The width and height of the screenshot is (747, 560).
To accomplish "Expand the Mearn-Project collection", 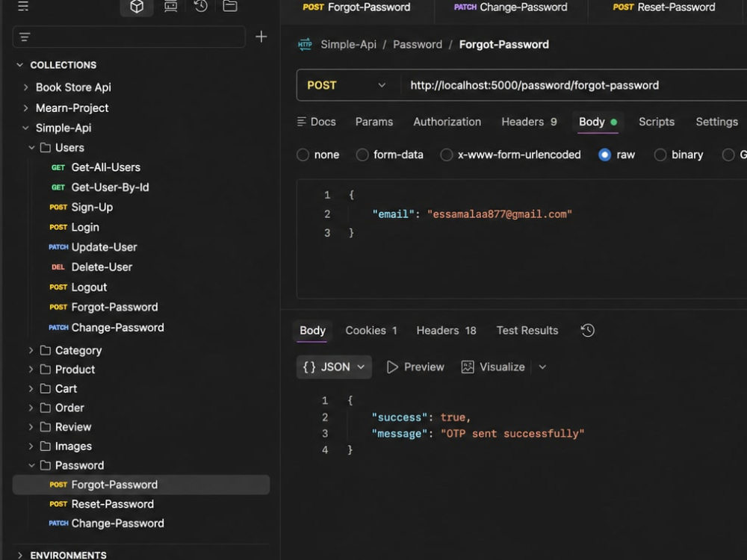I will (25, 108).
